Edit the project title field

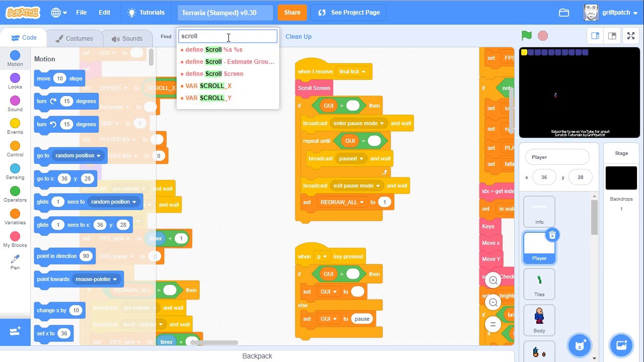point(225,13)
